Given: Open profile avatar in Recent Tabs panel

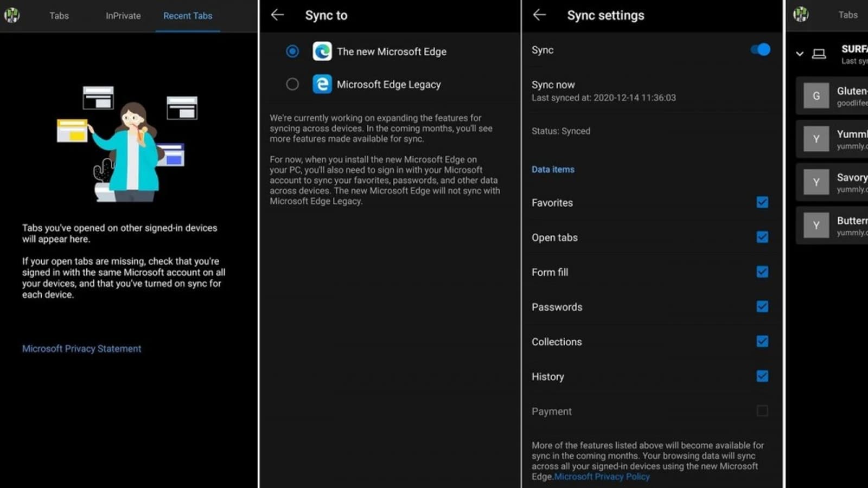Looking at the screenshot, I should [12, 15].
